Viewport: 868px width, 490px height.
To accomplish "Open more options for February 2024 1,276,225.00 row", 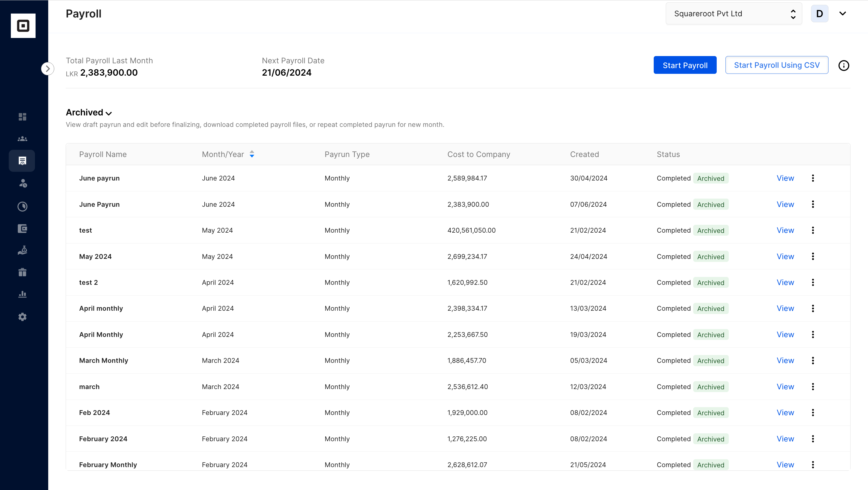I will coord(813,439).
